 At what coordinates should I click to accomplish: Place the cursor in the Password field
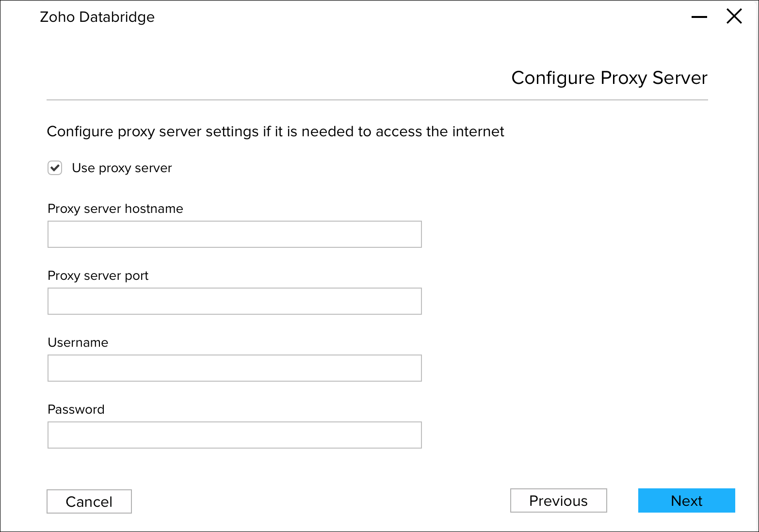[x=234, y=435]
